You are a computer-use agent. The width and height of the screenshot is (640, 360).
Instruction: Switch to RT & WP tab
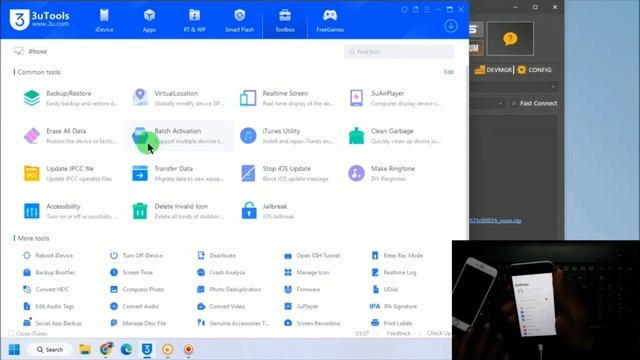tap(194, 20)
